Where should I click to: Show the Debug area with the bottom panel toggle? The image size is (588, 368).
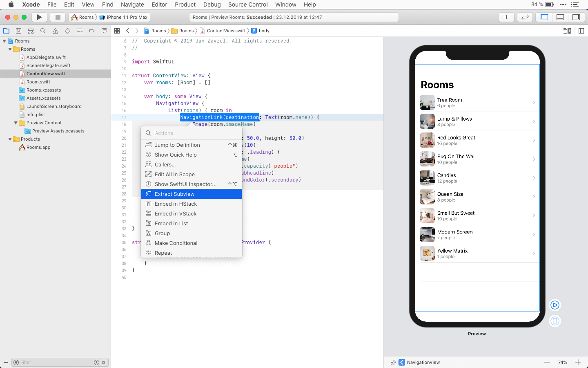click(560, 17)
